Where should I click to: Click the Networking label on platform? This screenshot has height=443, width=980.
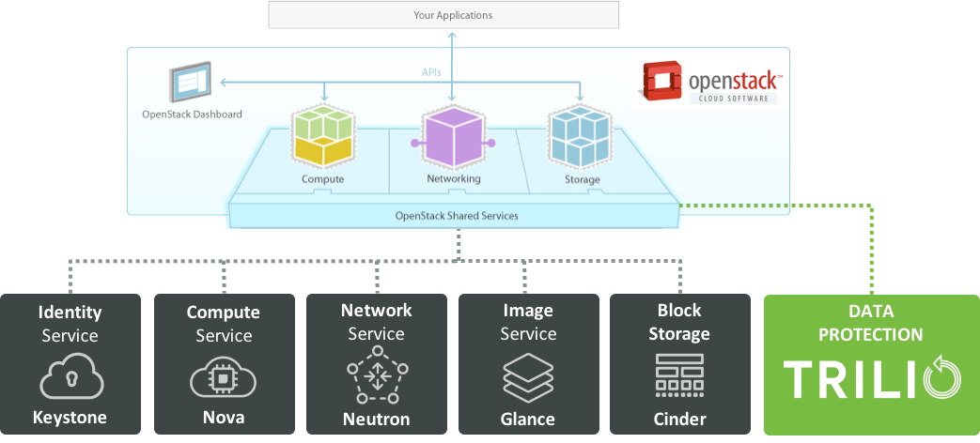[x=453, y=178]
